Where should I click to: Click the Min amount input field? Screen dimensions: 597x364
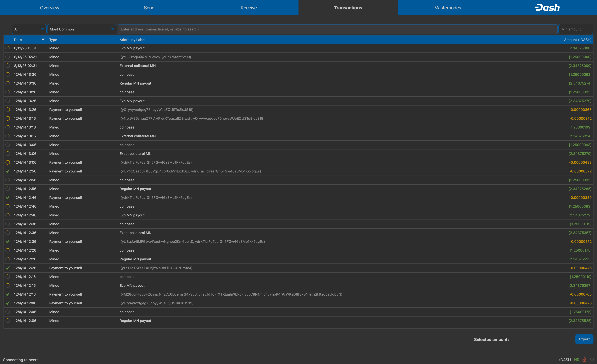pyautogui.click(x=575, y=29)
